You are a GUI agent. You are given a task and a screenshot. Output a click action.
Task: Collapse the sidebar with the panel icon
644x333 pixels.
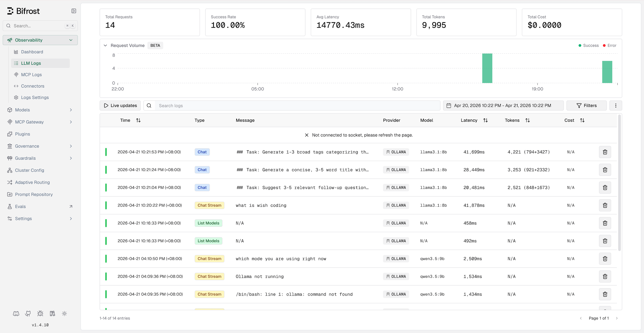click(74, 11)
